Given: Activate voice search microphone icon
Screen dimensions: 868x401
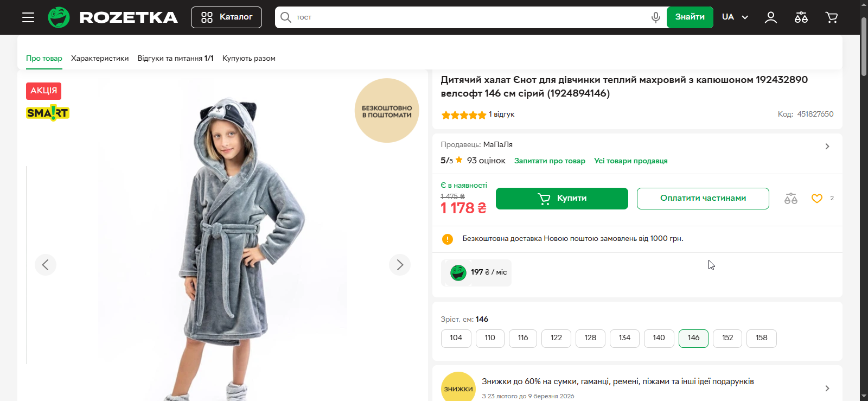Looking at the screenshot, I should [x=655, y=17].
